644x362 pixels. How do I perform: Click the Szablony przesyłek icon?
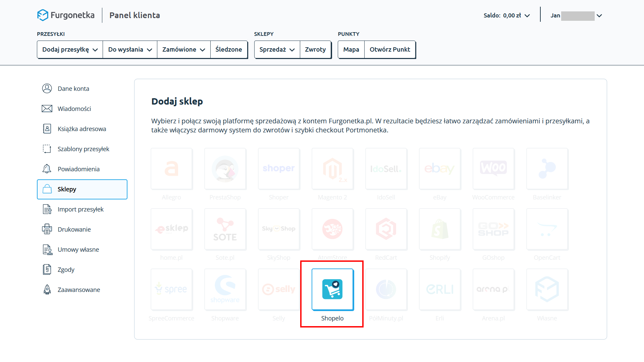tap(47, 149)
